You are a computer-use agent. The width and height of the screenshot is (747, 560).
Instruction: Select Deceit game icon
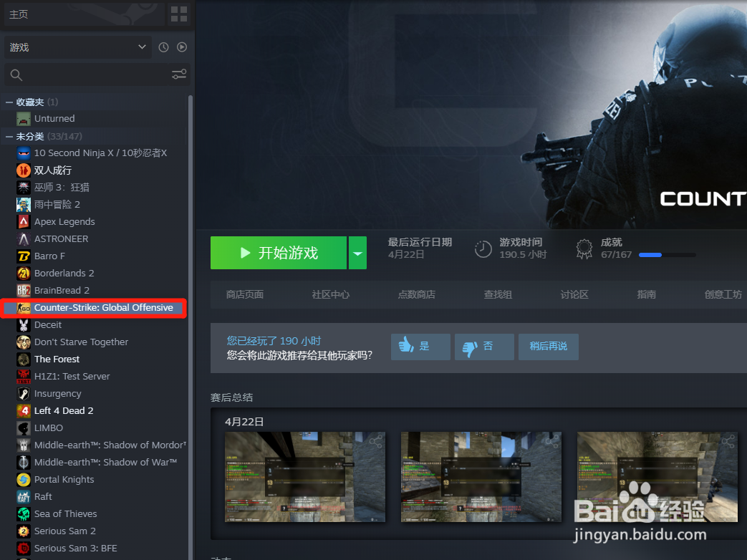coord(24,325)
